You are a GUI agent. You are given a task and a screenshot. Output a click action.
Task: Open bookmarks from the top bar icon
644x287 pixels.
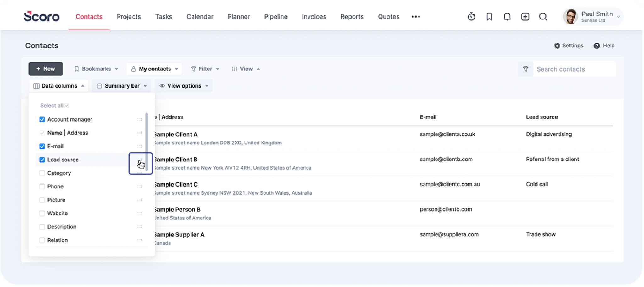489,17
